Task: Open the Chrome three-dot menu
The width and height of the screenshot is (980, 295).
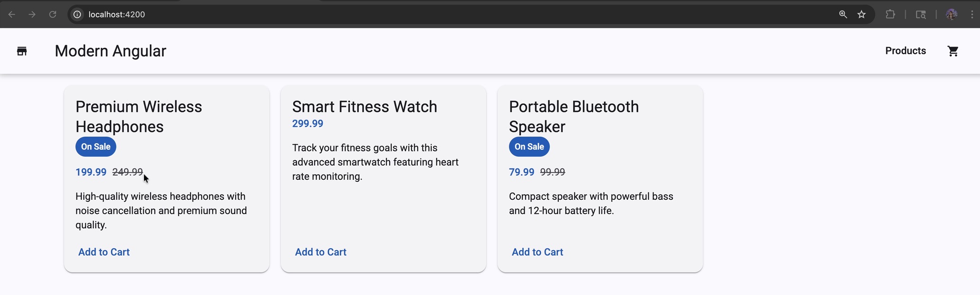Action: point(972,14)
